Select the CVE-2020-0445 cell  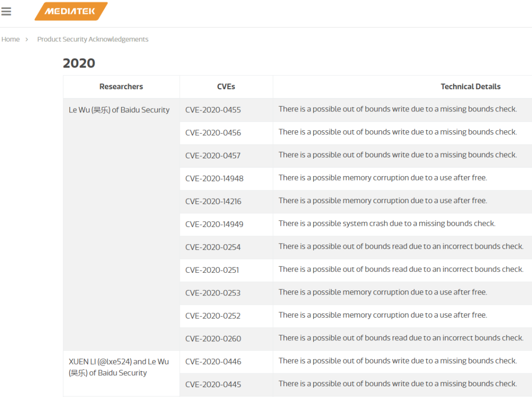(x=226, y=385)
